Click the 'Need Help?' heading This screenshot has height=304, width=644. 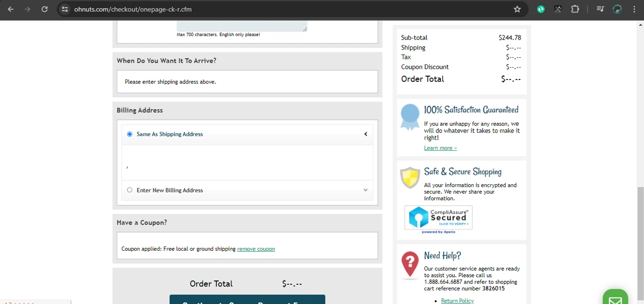click(x=442, y=256)
